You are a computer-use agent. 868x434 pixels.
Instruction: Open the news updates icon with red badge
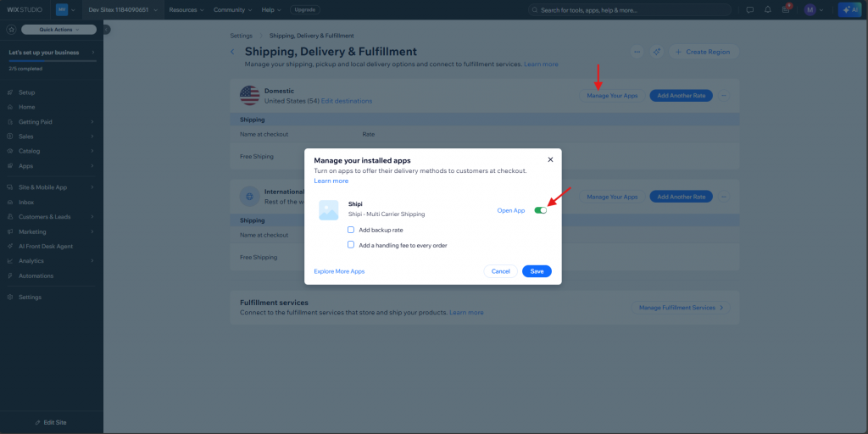point(787,10)
